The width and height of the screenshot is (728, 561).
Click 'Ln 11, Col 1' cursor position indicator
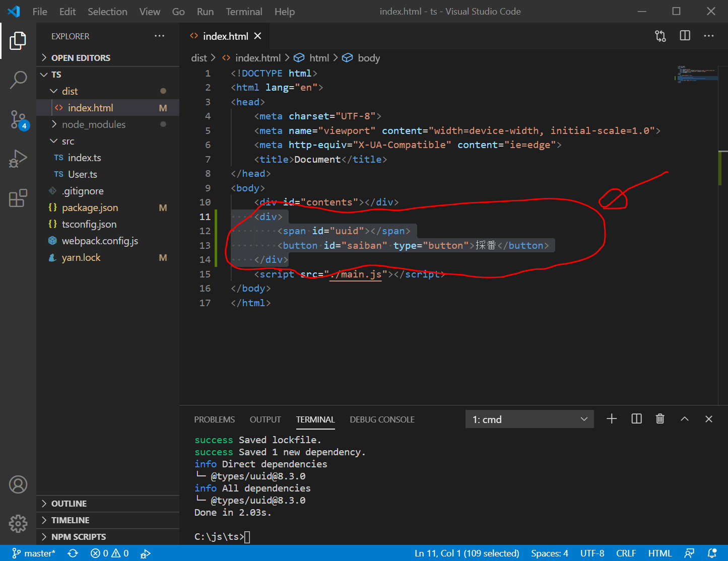point(467,553)
